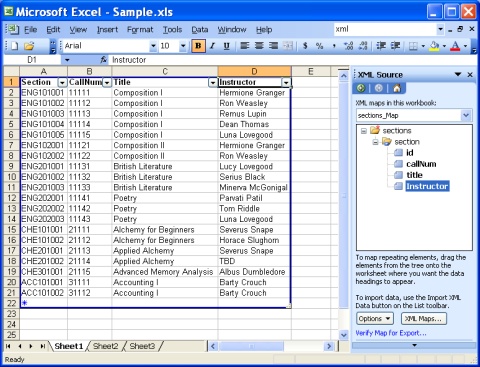
Task: Open the sections_Map XML maps dropdown
Action: [466, 115]
